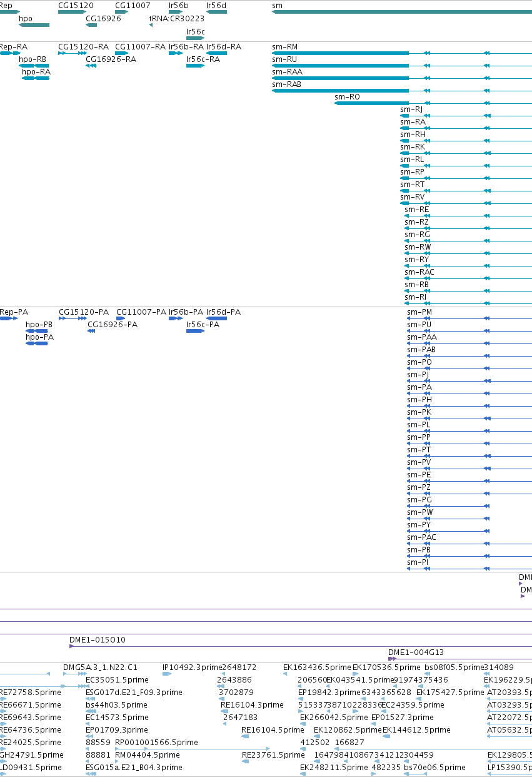Select the EC14573.5prime EST label
Screen dimensions: 532x777
click(118, 718)
